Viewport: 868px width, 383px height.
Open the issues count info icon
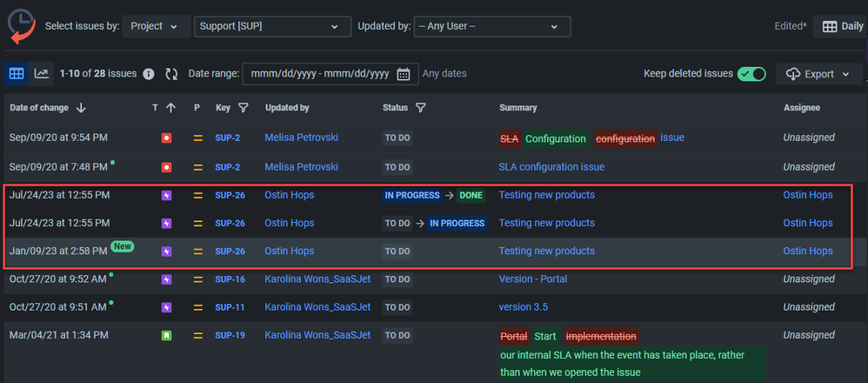[149, 74]
